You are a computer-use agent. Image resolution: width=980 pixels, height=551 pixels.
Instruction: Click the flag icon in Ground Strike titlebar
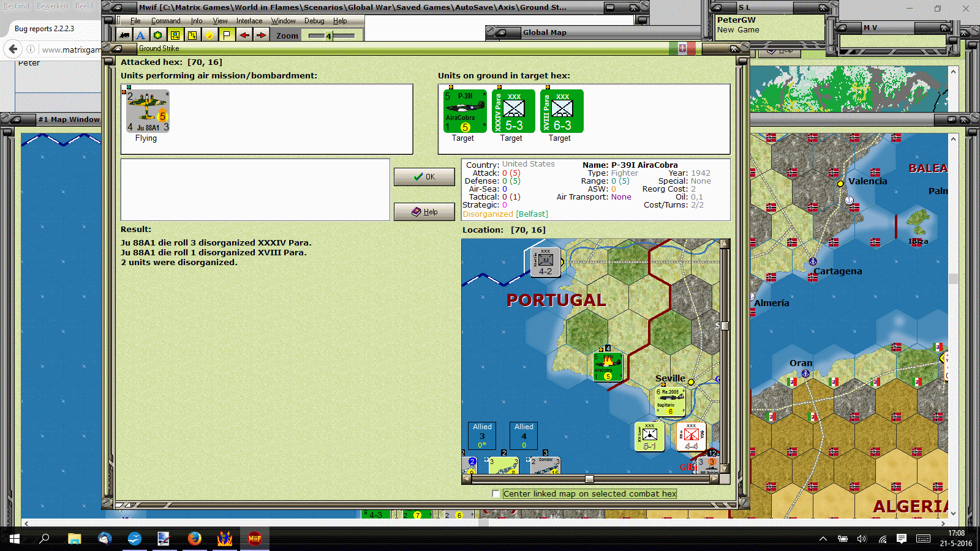coord(682,48)
